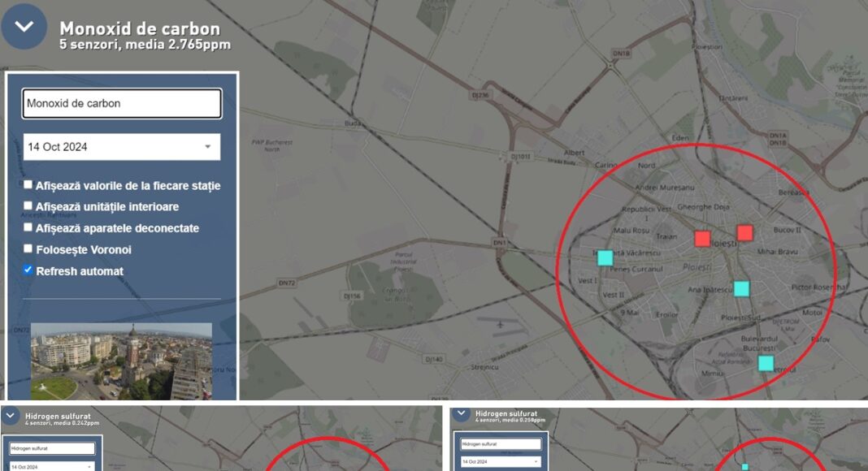Open the Ploiești city photo thumbnail
The height and width of the screenshot is (471, 868).
point(121,361)
